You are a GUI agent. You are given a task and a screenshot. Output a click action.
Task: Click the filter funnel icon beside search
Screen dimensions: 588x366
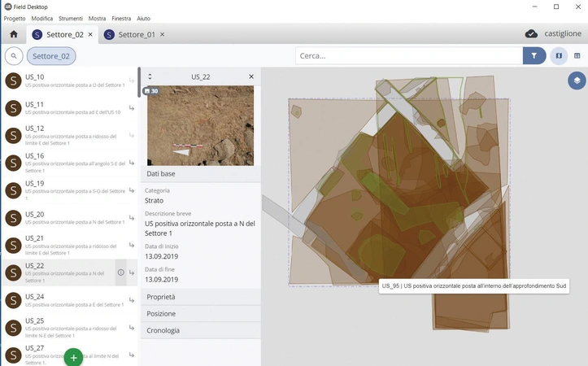point(534,55)
